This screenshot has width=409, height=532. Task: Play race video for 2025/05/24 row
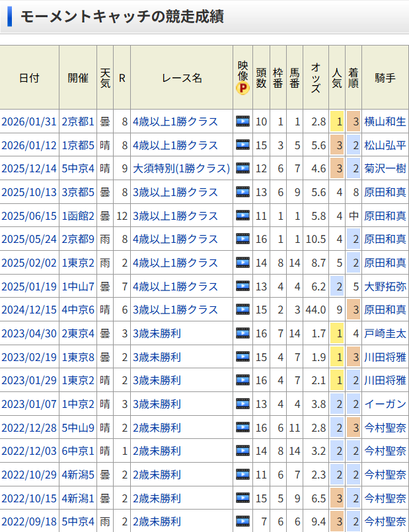coord(242,239)
